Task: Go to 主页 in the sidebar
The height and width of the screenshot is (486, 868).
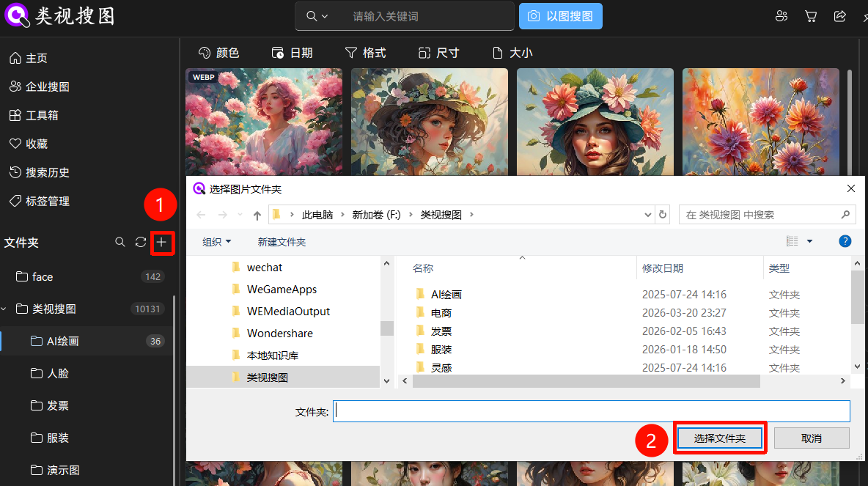Action: click(x=29, y=58)
